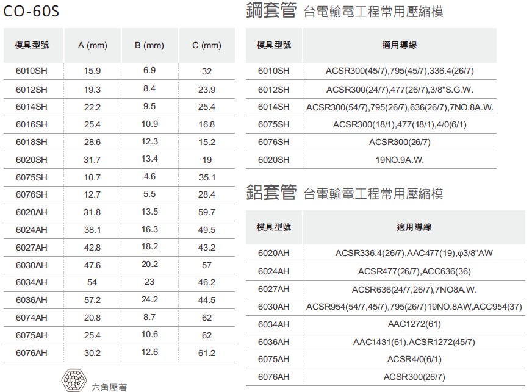The height and width of the screenshot is (392, 532).
Task: Select the CO-60S title
Action: click(x=31, y=11)
